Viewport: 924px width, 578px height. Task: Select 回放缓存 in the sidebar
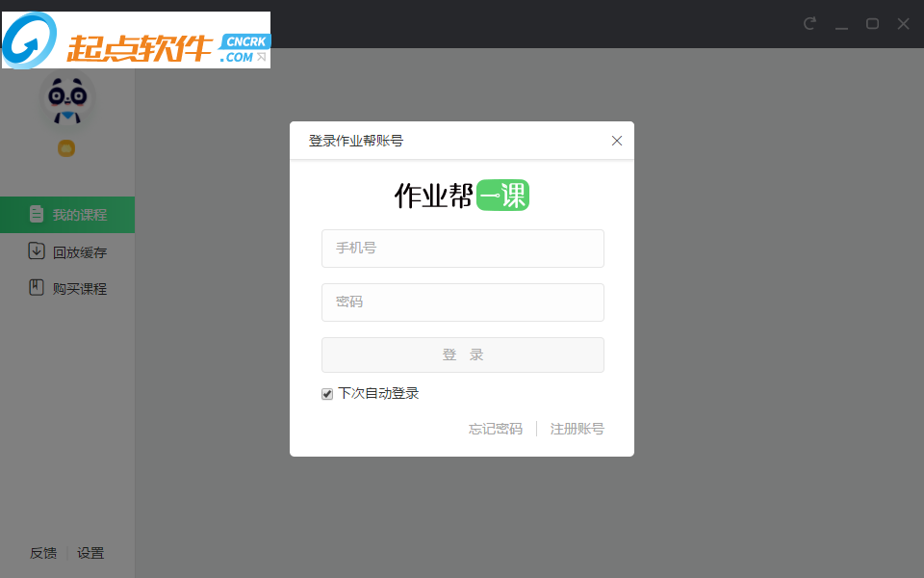point(67,251)
